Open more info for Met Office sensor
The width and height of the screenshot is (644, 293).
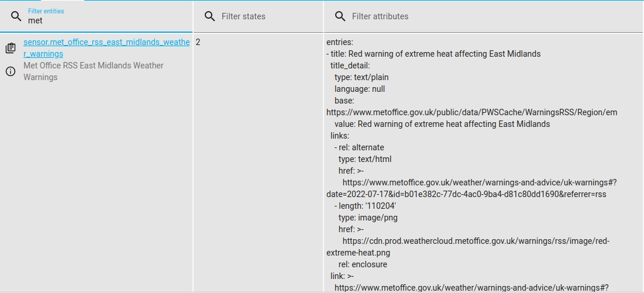(11, 71)
